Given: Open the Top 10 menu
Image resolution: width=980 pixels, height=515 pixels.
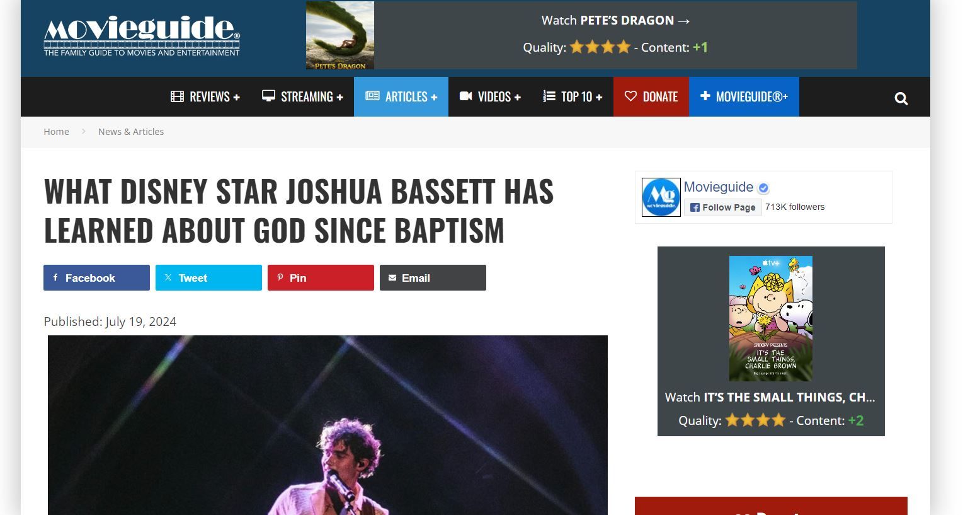Looking at the screenshot, I should [573, 96].
